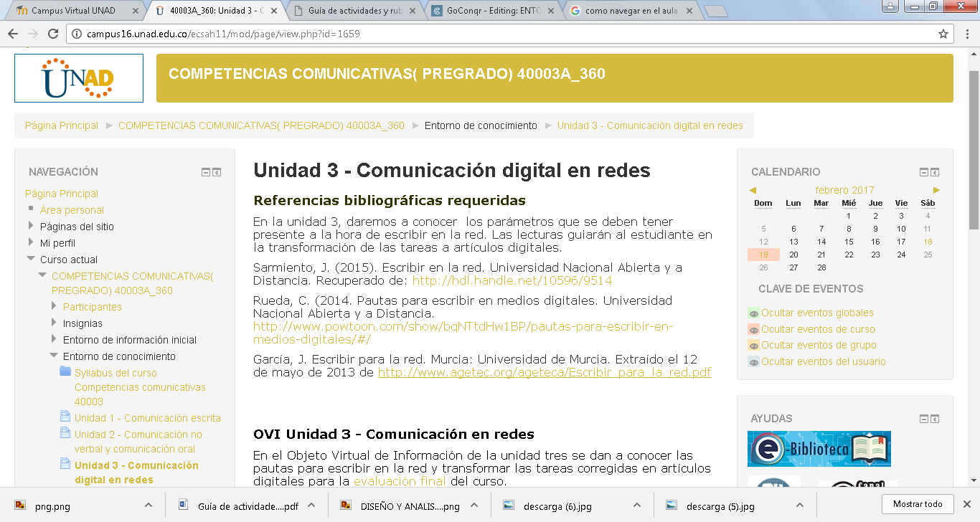Switch to the Campus Virtual UNAD tab
980x522 pixels.
pos(72,11)
